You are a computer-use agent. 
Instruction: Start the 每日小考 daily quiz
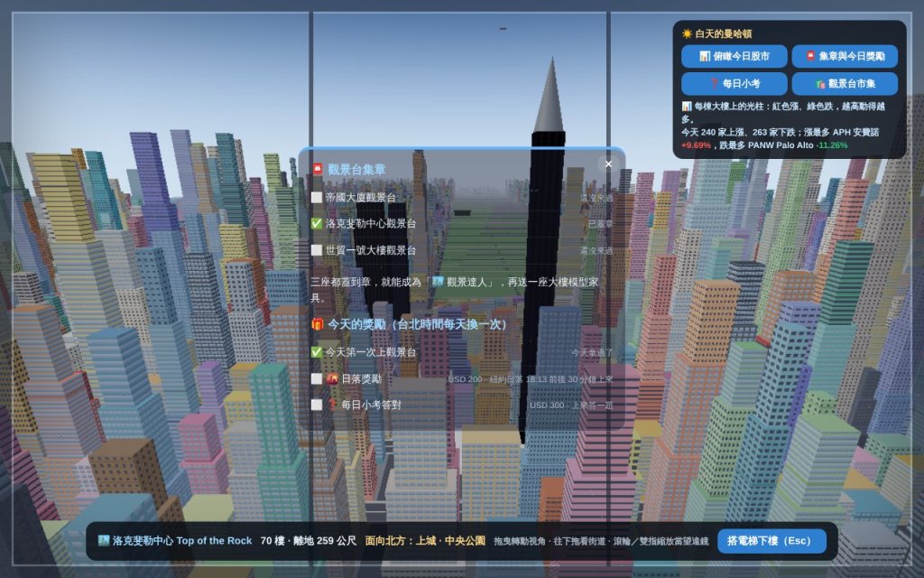point(735,84)
